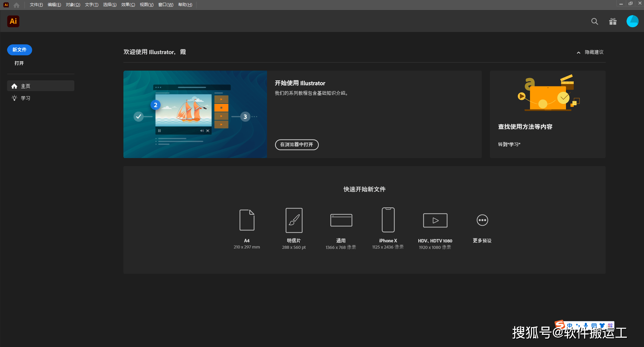644x347 pixels.
Task: Open the 编辑(E) menu
Action: pos(54,5)
